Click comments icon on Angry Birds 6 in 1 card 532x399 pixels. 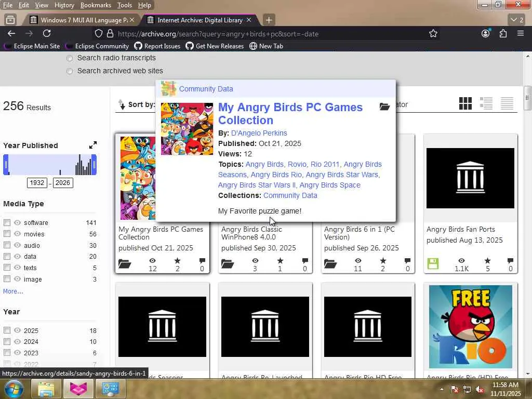click(x=407, y=261)
